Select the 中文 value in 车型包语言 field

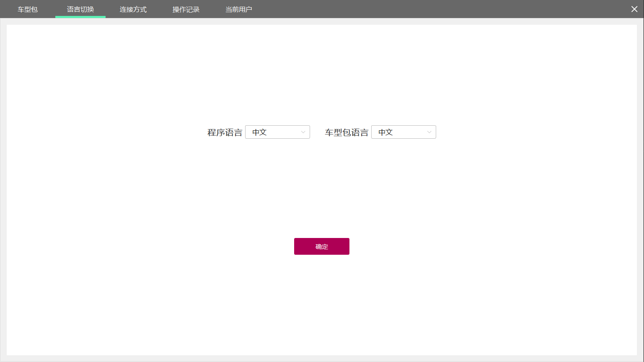tap(385, 132)
